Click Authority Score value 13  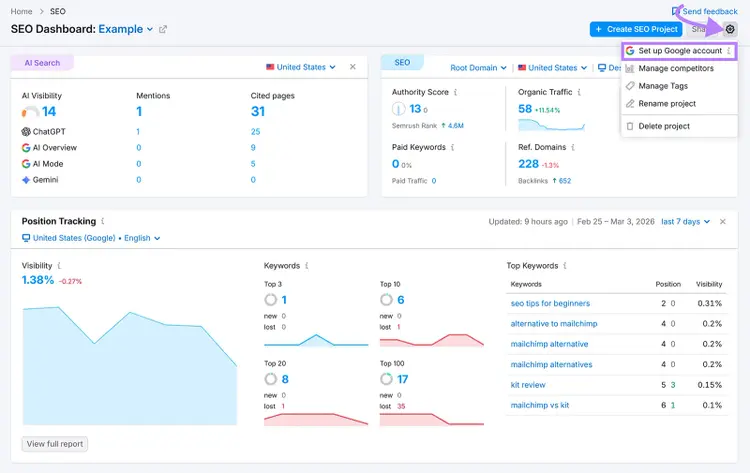[415, 109]
